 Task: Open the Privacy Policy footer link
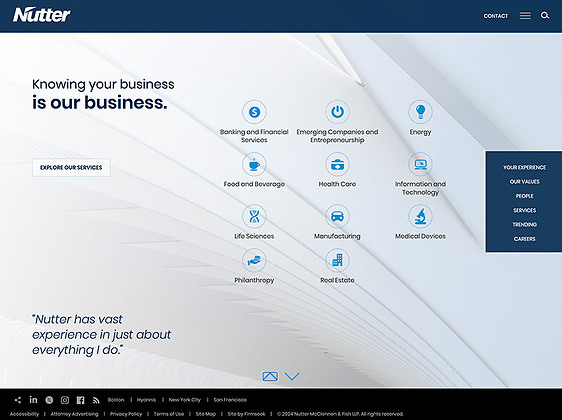[126, 414]
